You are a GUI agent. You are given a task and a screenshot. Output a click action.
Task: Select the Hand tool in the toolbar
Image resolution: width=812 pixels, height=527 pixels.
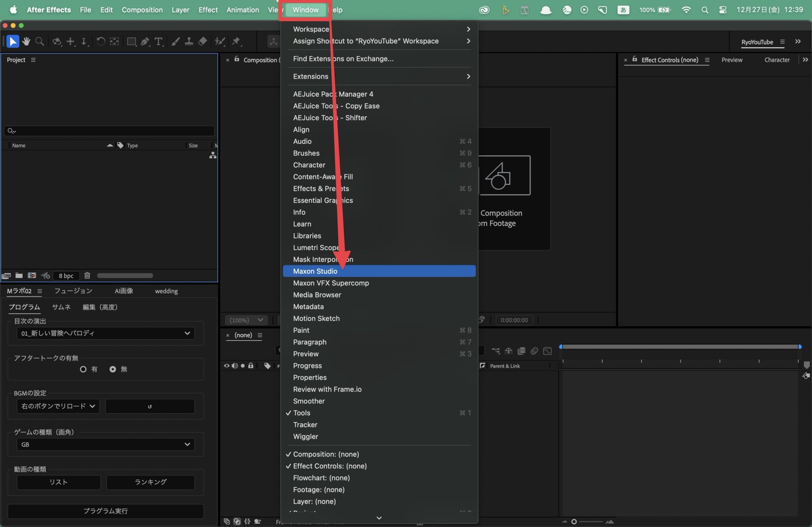click(26, 42)
